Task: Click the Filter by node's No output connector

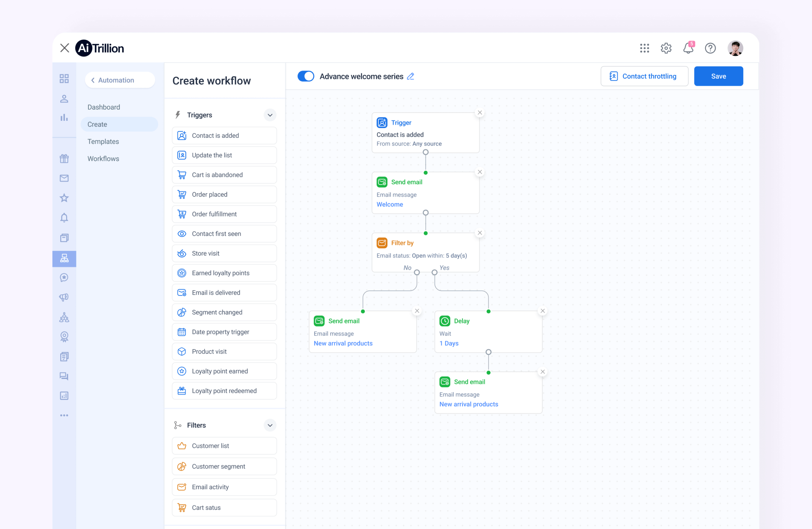Action: (x=416, y=272)
